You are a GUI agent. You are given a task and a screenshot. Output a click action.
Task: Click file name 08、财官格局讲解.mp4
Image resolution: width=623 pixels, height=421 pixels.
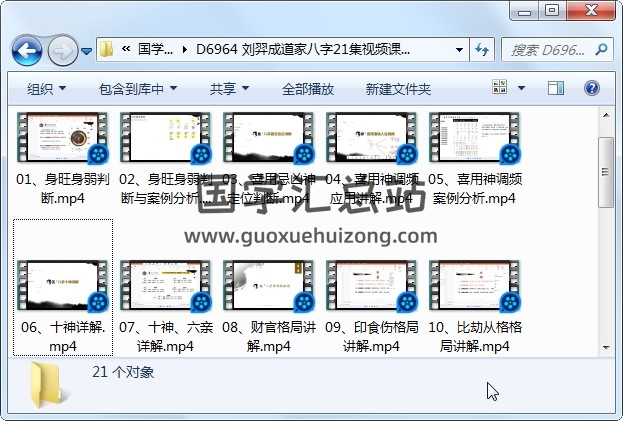(269, 337)
